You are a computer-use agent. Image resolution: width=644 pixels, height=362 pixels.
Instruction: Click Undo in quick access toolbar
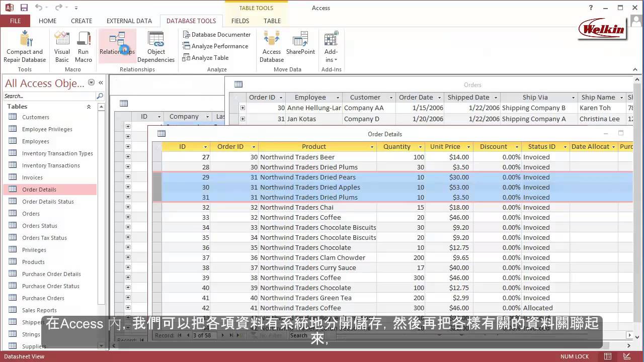click(39, 8)
